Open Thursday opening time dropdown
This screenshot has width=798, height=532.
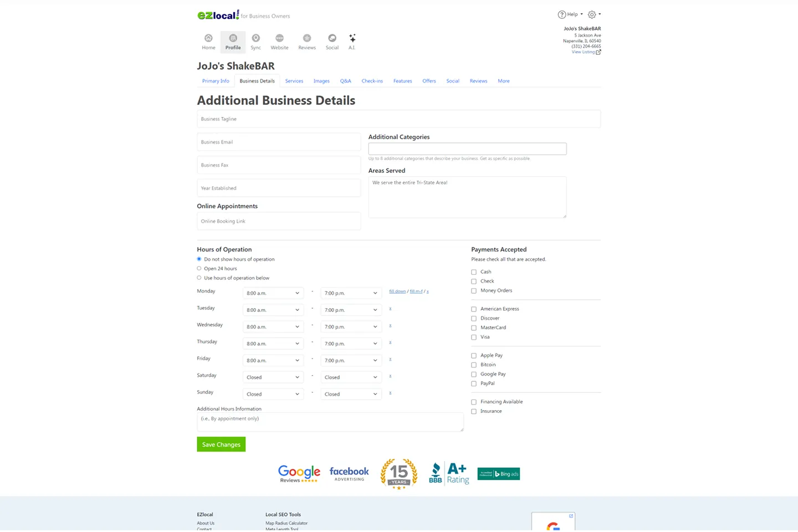(273, 344)
